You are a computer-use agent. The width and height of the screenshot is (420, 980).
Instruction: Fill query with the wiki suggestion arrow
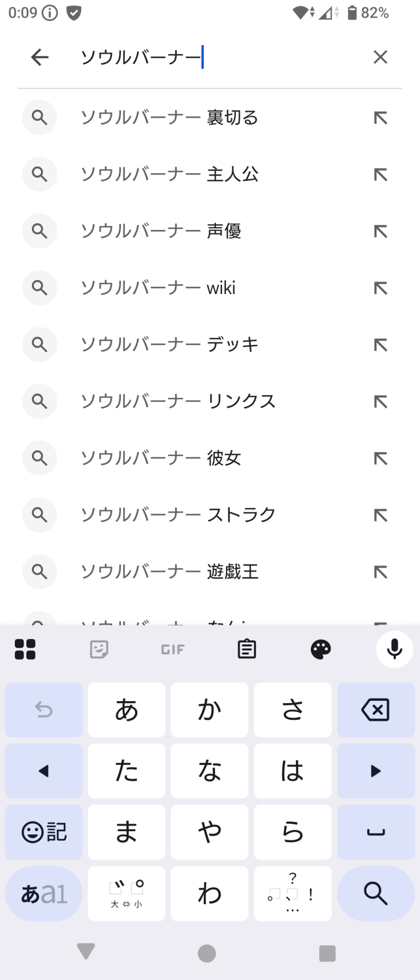click(380, 288)
